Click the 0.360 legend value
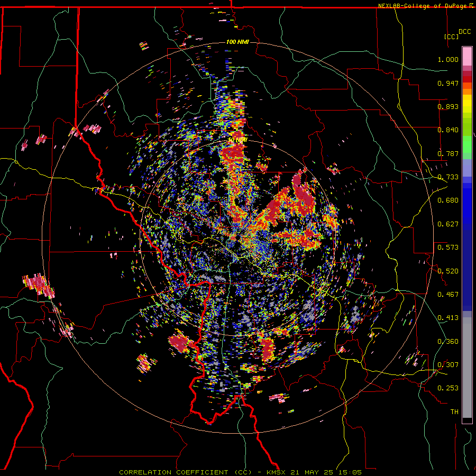Viewport: 476px width, 476px height. (448, 342)
